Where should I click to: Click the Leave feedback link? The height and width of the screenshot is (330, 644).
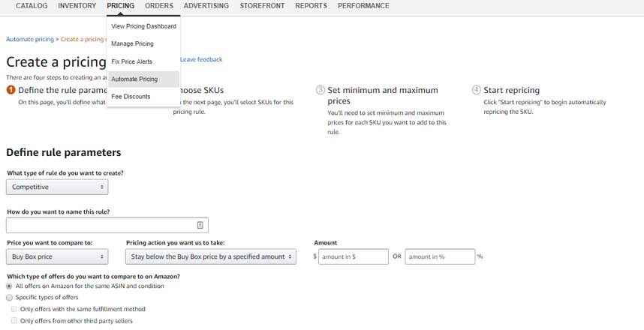201,59
